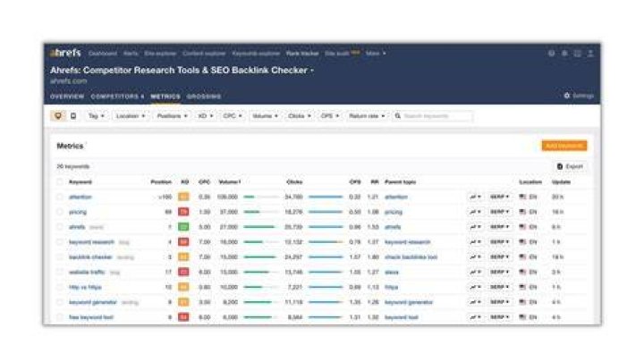The width and height of the screenshot is (644, 361).
Task: Open the backlink checker keyword link
Action: coord(90,256)
